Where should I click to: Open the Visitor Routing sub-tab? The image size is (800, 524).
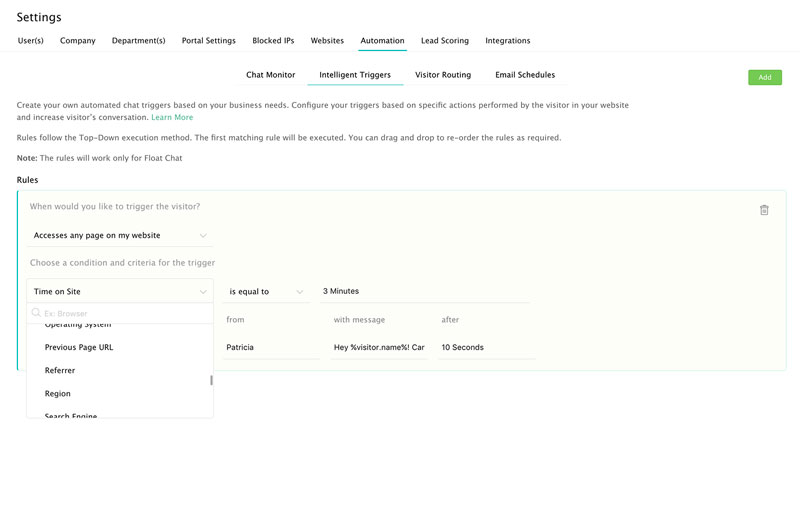(x=443, y=75)
